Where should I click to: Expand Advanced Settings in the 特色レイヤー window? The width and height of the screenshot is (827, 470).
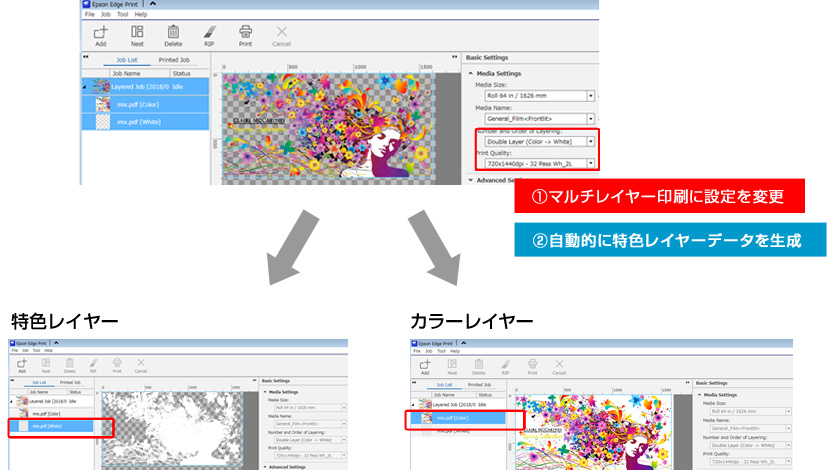coord(265,467)
